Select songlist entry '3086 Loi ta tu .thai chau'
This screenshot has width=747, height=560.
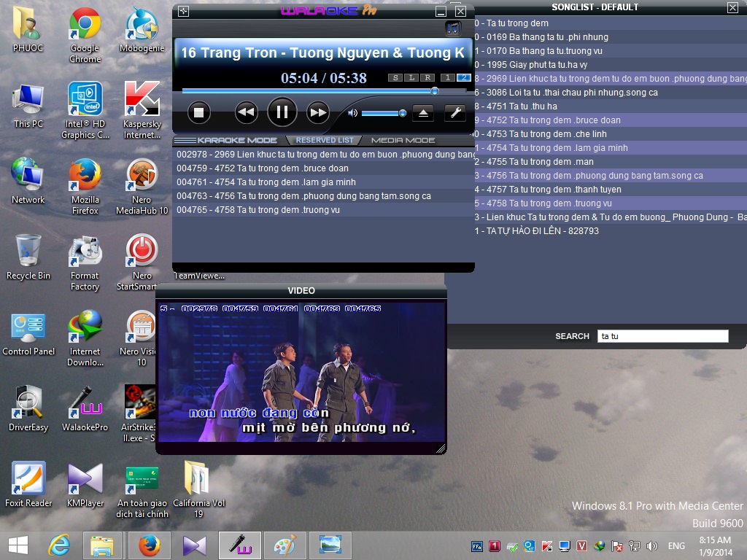point(611,92)
